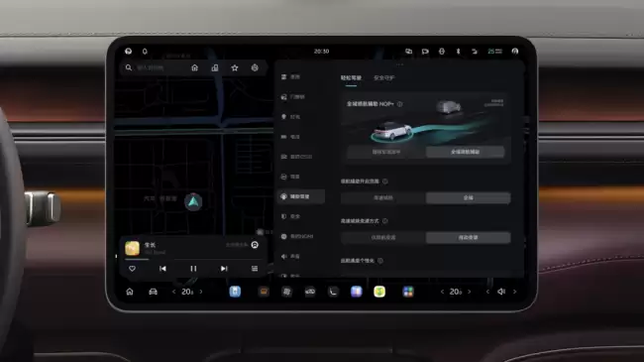
Task: Tap the favorites star icon in map search bar
Action: pos(235,67)
